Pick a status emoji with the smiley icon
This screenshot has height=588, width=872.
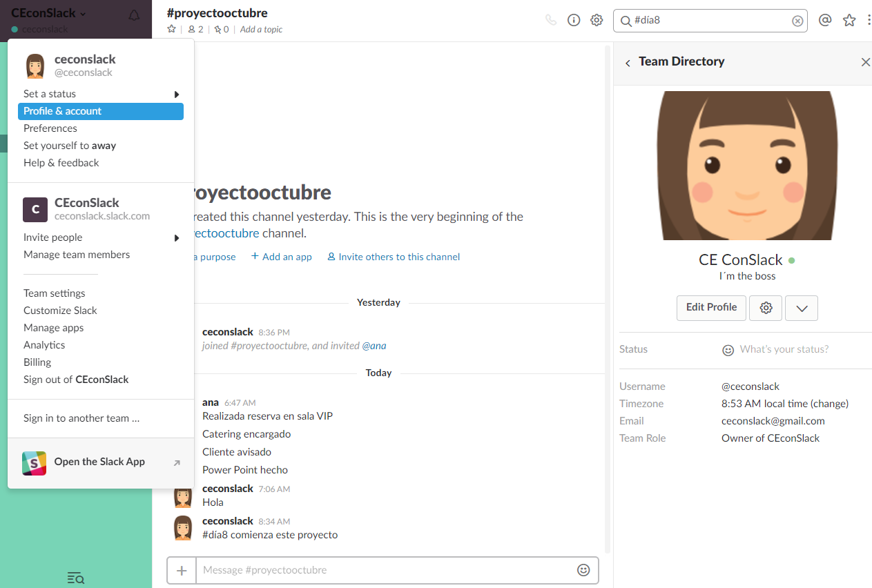click(x=728, y=350)
